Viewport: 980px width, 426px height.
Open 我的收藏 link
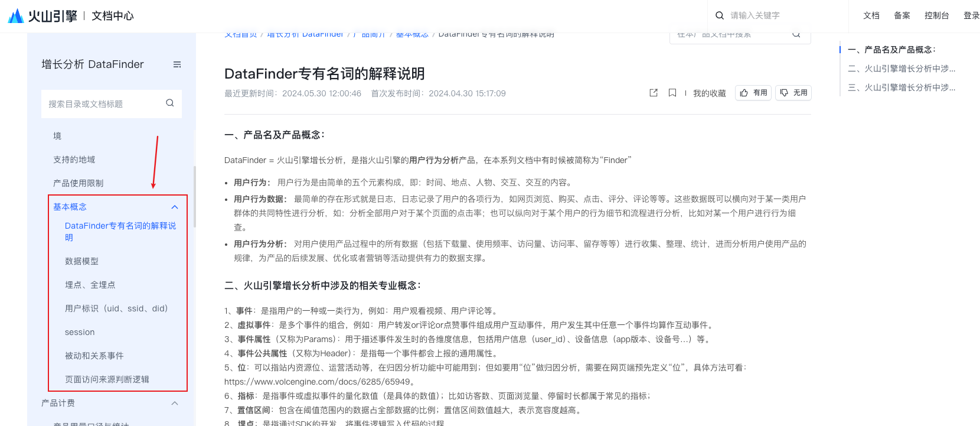click(x=710, y=93)
